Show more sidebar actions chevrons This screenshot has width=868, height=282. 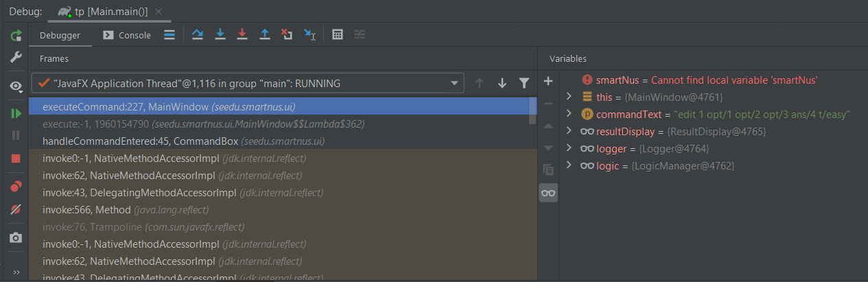[16, 272]
